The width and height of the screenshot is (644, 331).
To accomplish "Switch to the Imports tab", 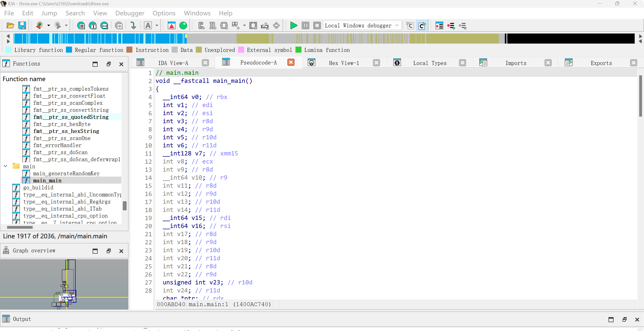I will [x=516, y=63].
